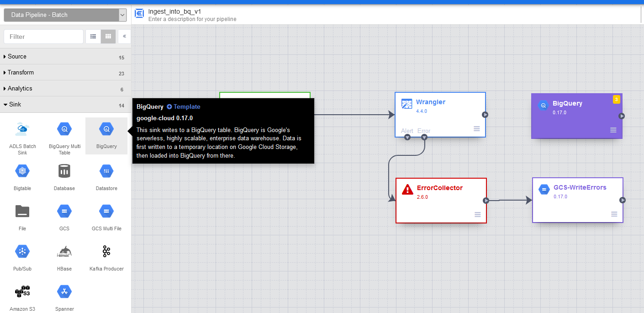Select the ErrorCollector node title
Viewport: 644px width, 313px height.
[x=440, y=188]
